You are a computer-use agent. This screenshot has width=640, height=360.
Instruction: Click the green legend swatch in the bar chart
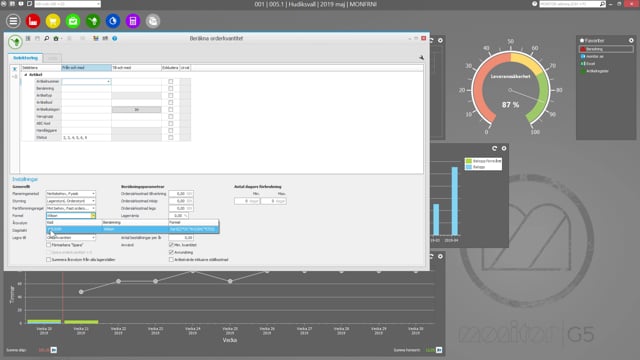(469, 161)
